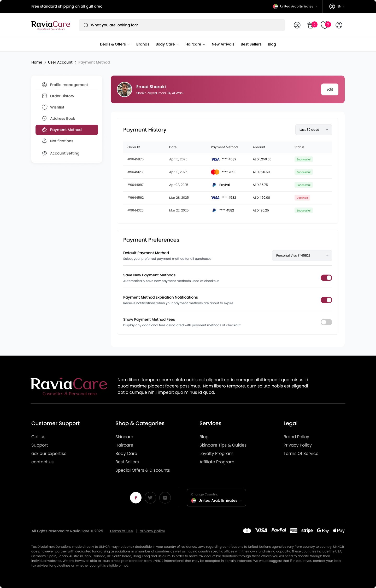Click the Edit profile button
This screenshot has height=588, width=376.
coord(330,89)
